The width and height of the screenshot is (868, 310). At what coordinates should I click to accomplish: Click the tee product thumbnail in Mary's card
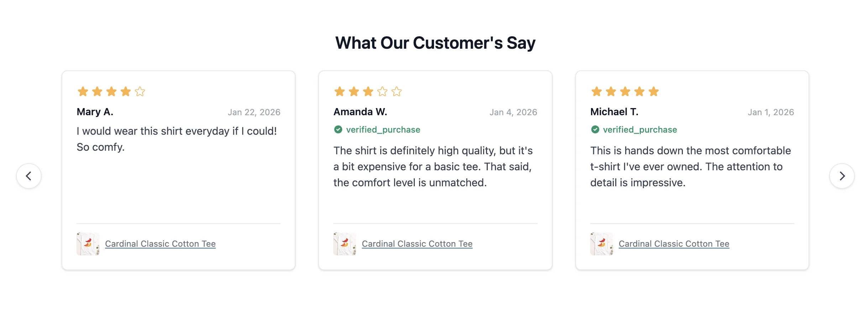coord(88,244)
